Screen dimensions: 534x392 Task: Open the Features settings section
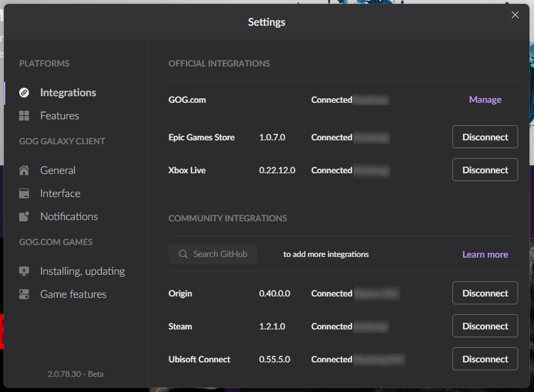click(60, 116)
